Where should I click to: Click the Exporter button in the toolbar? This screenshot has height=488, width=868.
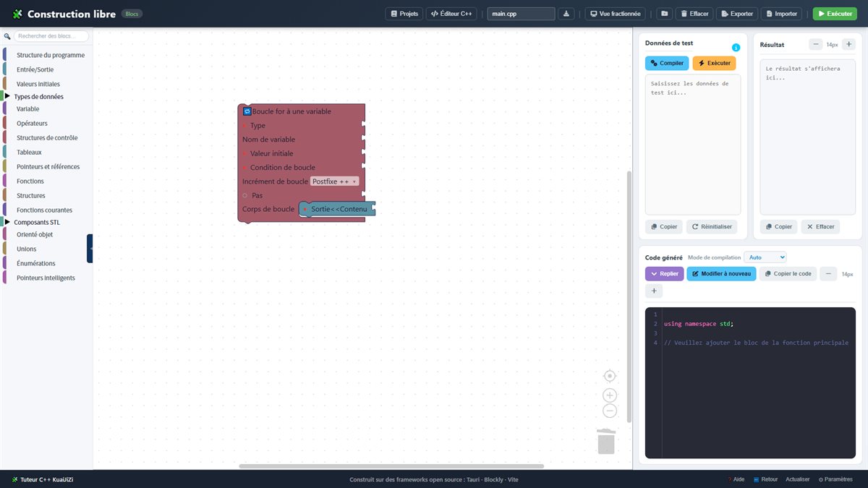click(737, 14)
